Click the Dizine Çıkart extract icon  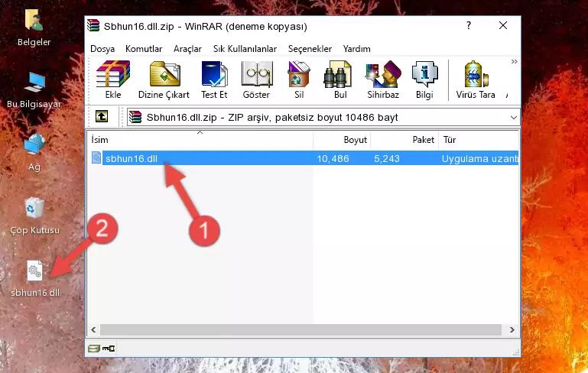coord(164,74)
